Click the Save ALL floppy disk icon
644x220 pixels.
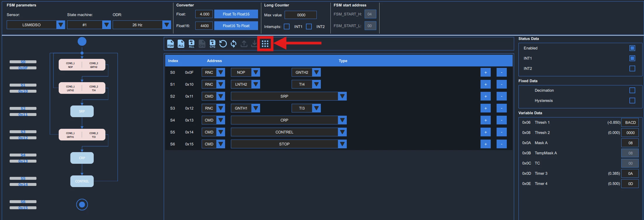(x=192, y=44)
